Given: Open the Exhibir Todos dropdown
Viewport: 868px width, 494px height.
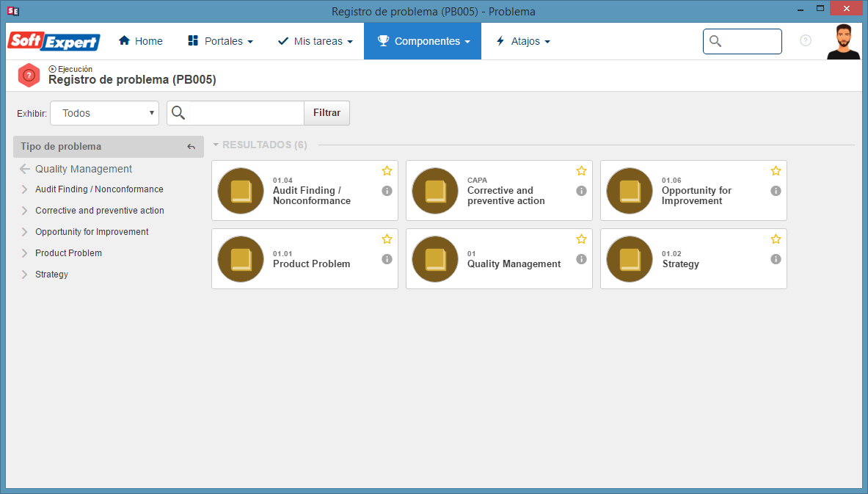Looking at the screenshot, I should point(105,113).
